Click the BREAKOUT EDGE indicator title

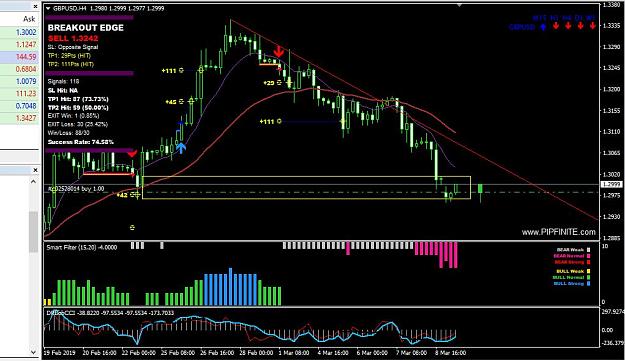point(86,28)
